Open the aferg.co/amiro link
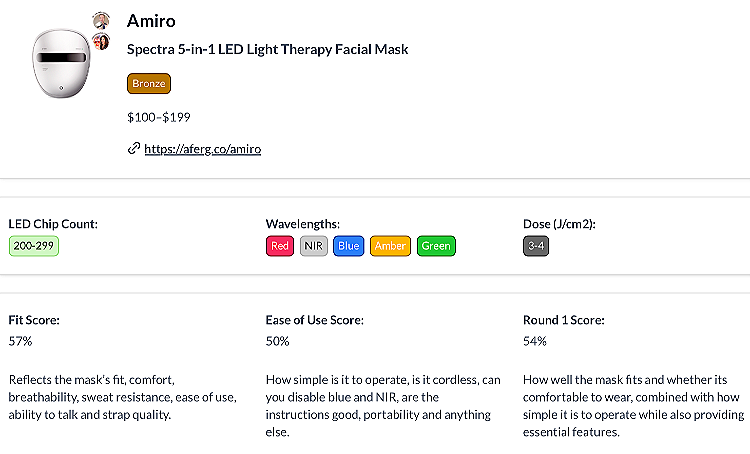 pos(203,149)
